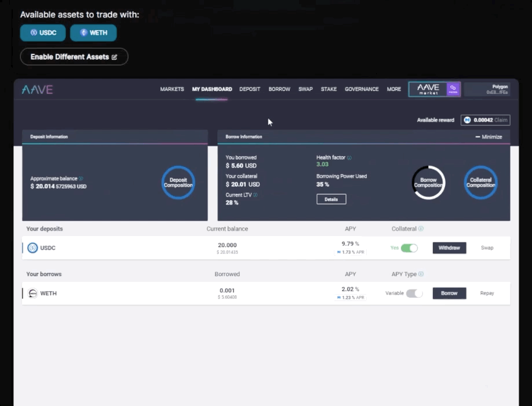Click the APY Type info icon
The width and height of the screenshot is (532, 406).
(421, 274)
